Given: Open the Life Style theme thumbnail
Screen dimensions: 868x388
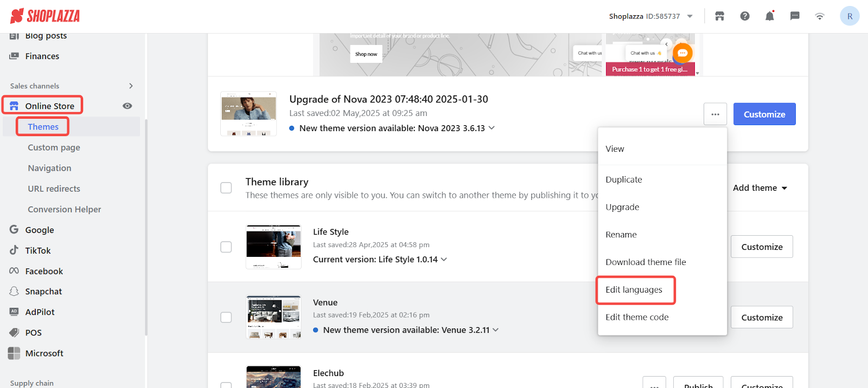Looking at the screenshot, I should click(x=273, y=247).
